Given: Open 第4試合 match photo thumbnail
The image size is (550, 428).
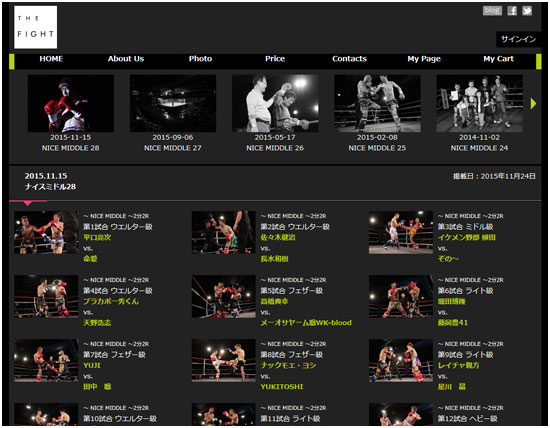Looking at the screenshot, I should 46,296.
